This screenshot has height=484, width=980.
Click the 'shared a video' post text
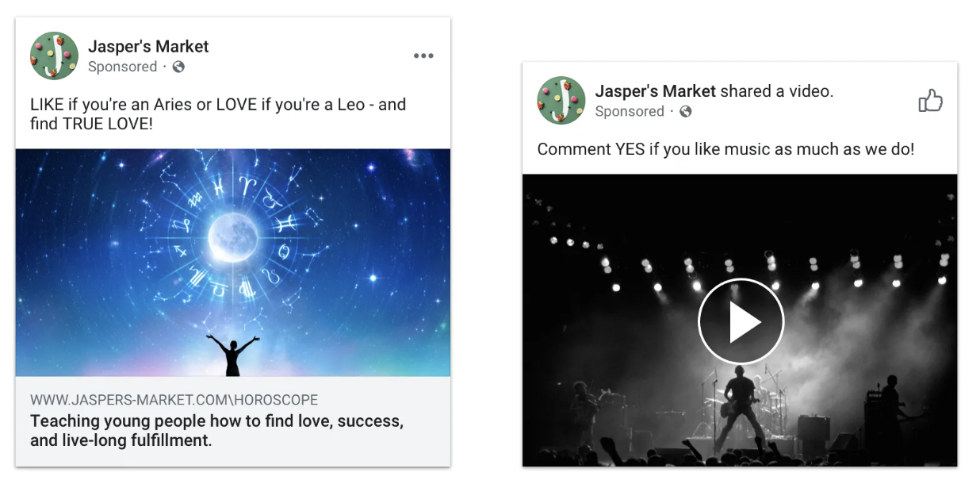click(x=775, y=90)
